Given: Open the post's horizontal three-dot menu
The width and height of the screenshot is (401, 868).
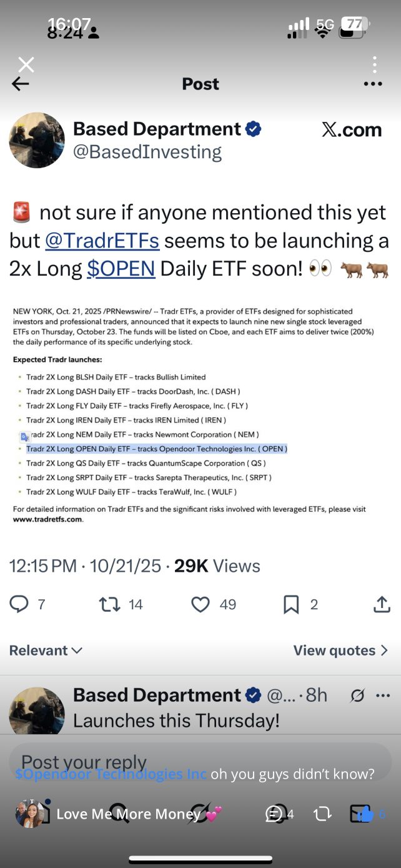Looking at the screenshot, I should [x=373, y=84].
